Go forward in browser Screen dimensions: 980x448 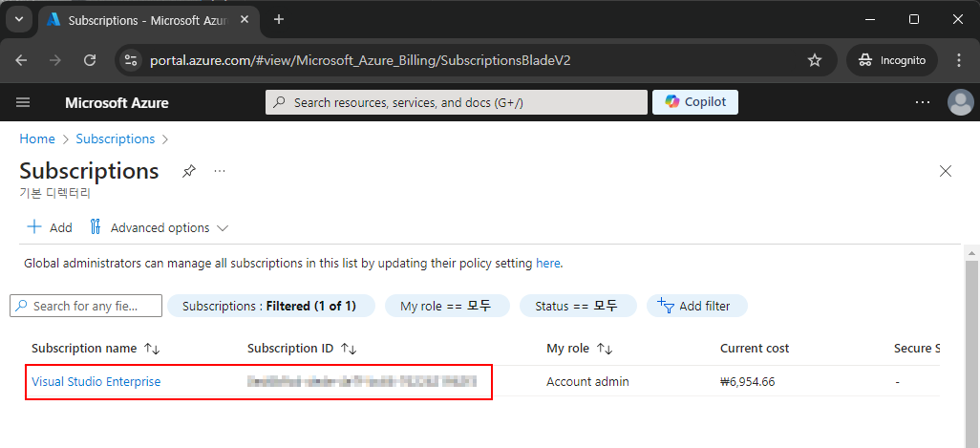[55, 60]
